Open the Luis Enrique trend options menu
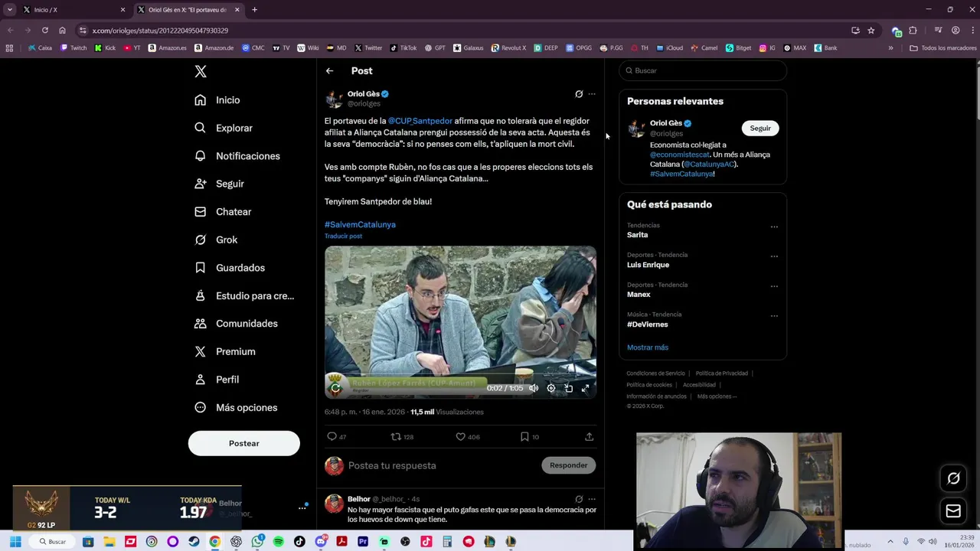The height and width of the screenshot is (551, 980). point(774,256)
